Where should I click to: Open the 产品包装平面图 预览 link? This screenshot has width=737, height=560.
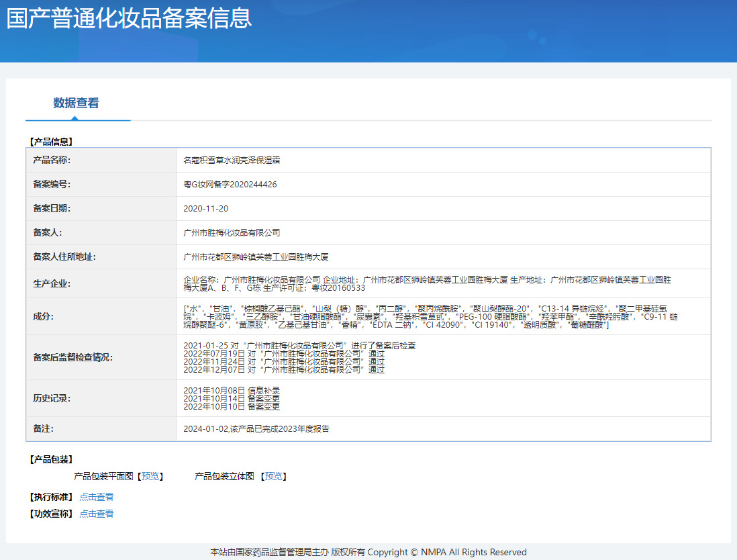pos(150,476)
